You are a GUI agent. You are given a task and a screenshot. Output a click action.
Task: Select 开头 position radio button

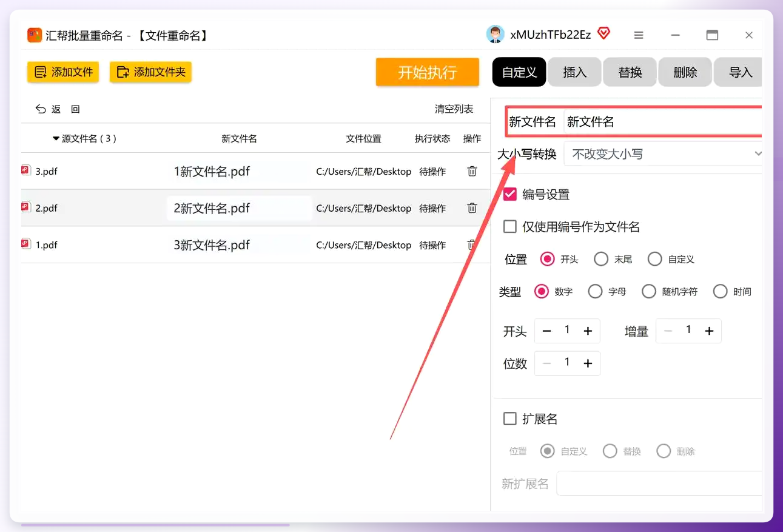pyautogui.click(x=547, y=259)
